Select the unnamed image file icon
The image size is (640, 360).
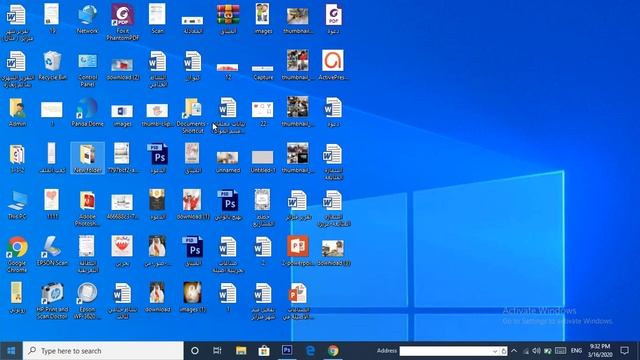click(227, 162)
